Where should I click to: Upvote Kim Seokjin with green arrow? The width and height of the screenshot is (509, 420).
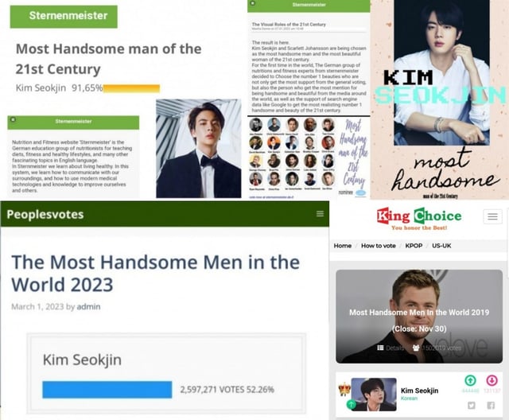(x=470, y=379)
